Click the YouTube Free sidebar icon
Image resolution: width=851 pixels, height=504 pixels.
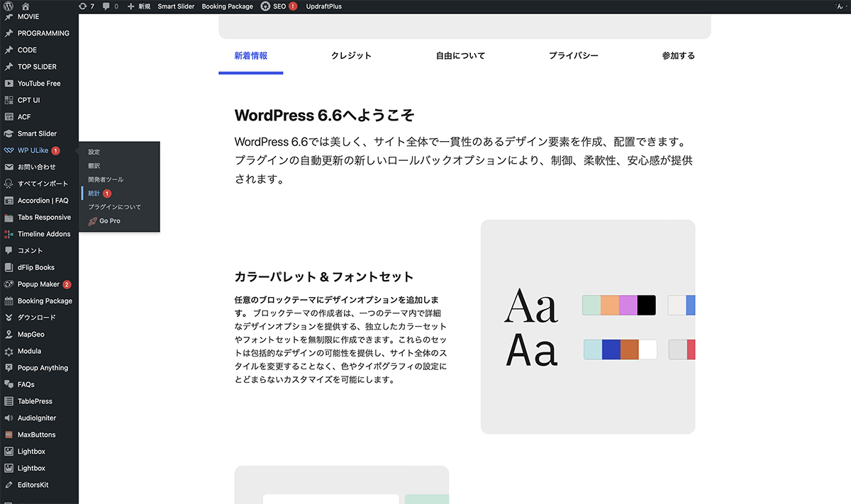[x=9, y=84]
